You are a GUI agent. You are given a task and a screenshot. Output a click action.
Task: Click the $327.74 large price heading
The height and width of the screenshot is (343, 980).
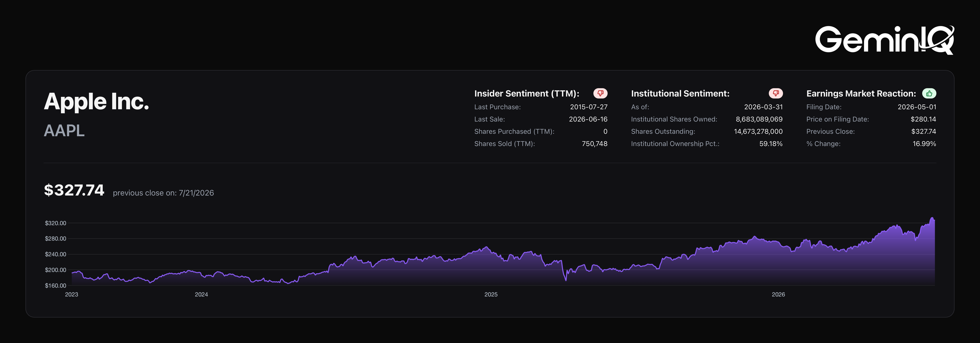click(x=74, y=190)
